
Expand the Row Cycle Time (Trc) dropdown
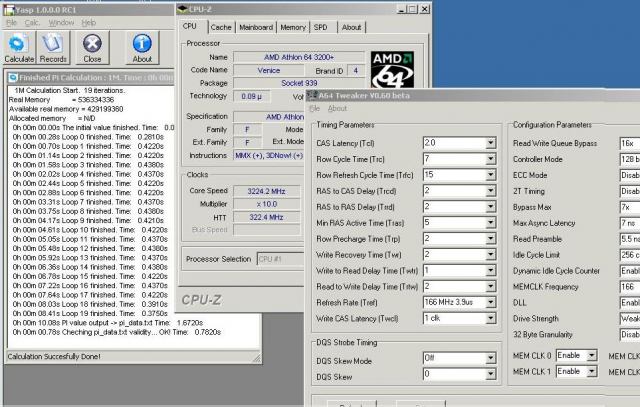tap(491, 159)
